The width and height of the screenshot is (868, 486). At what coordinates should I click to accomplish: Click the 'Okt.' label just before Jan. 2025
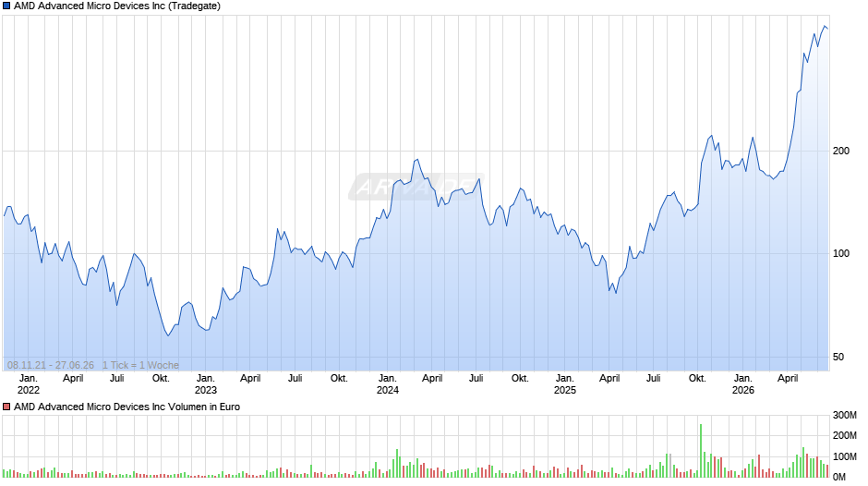pyautogui.click(x=520, y=379)
